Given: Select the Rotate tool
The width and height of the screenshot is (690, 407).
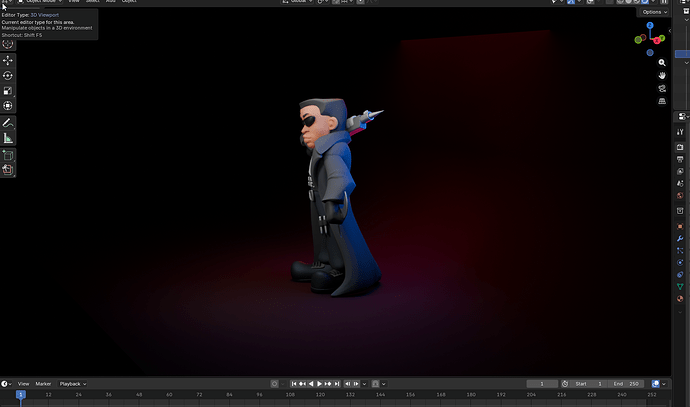Looking at the screenshot, I should [7, 76].
